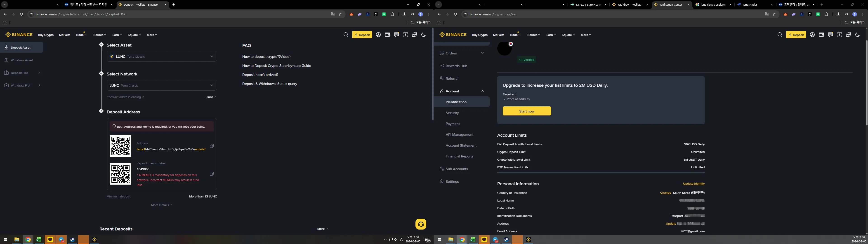Open Futures dropdown in left Binance header
Image resolution: width=868 pixels, height=244 pixels.
(99, 35)
